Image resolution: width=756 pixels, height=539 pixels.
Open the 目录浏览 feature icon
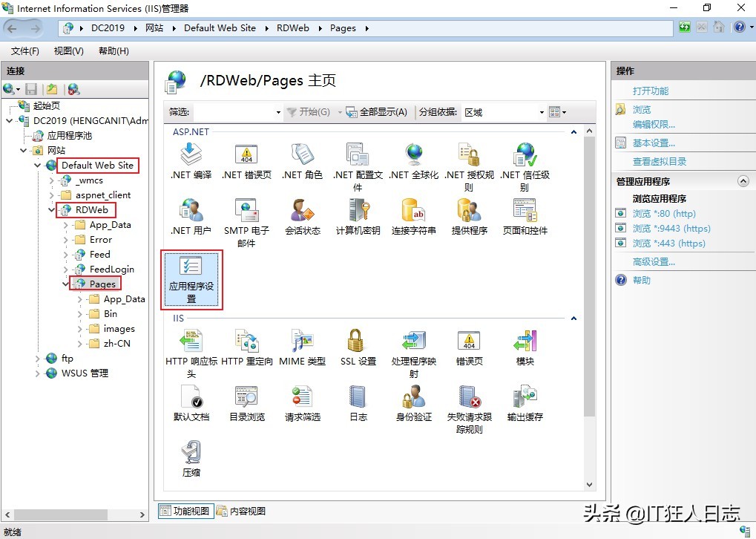[x=246, y=403]
